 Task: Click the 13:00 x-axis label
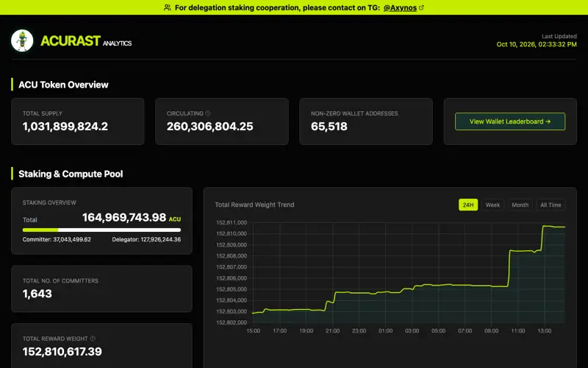(545, 330)
